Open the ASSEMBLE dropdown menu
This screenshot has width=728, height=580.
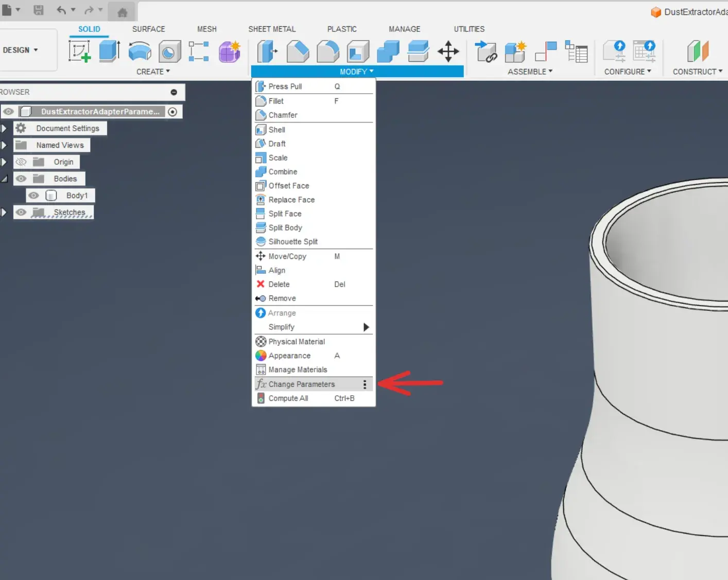click(530, 72)
